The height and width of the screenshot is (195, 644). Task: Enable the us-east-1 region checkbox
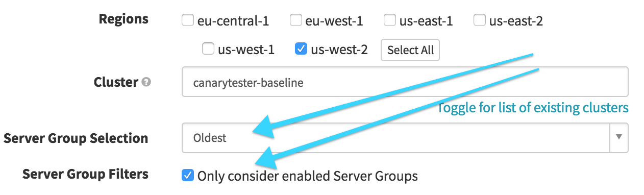tap(389, 20)
